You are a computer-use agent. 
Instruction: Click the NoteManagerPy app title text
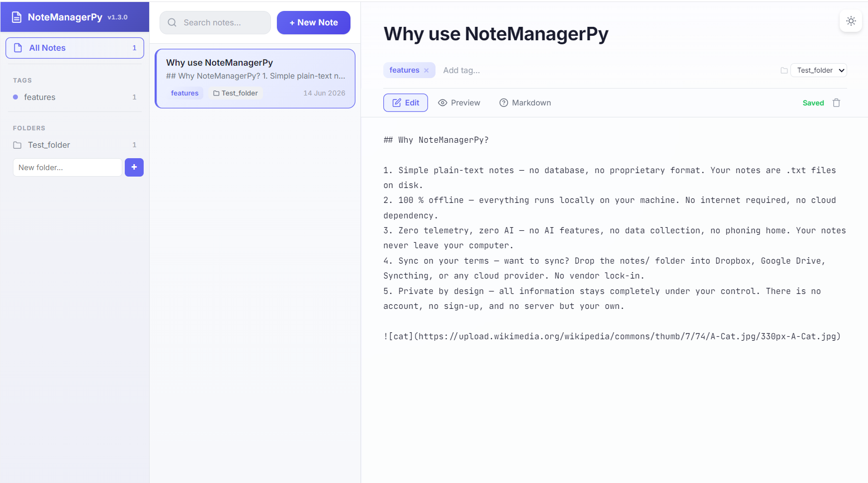coord(65,17)
